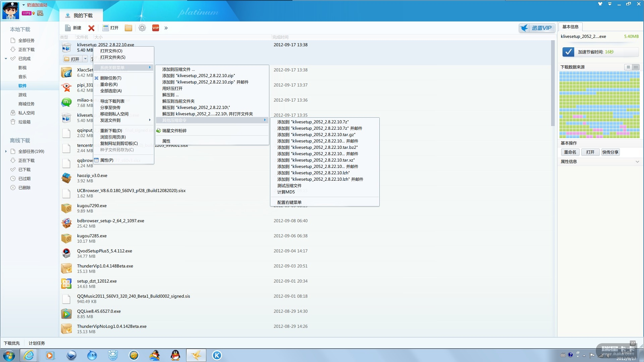Image resolution: width=644 pixels, height=362 pixels.
Task: Open the 垃圾箱 trash in sidebar
Action: coord(24,122)
